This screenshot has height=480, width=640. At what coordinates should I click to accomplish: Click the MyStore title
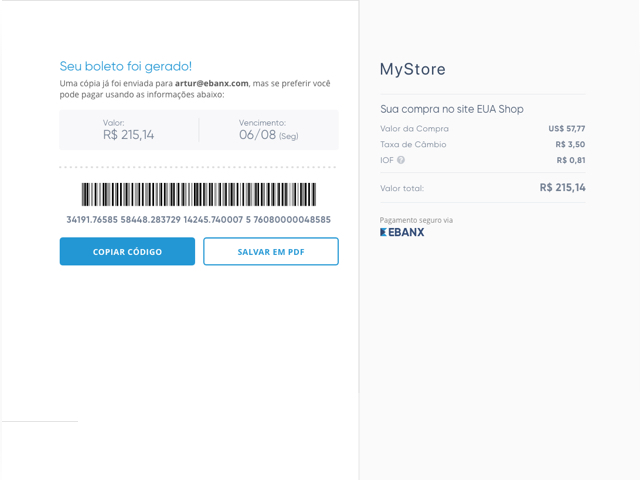pyautogui.click(x=413, y=69)
